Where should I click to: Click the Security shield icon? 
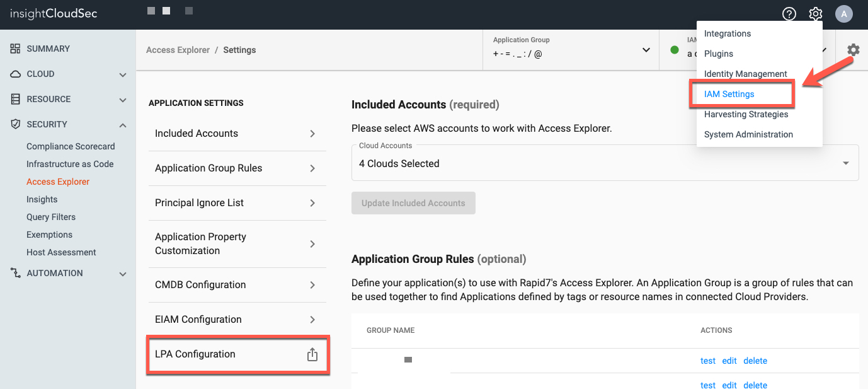tap(16, 124)
